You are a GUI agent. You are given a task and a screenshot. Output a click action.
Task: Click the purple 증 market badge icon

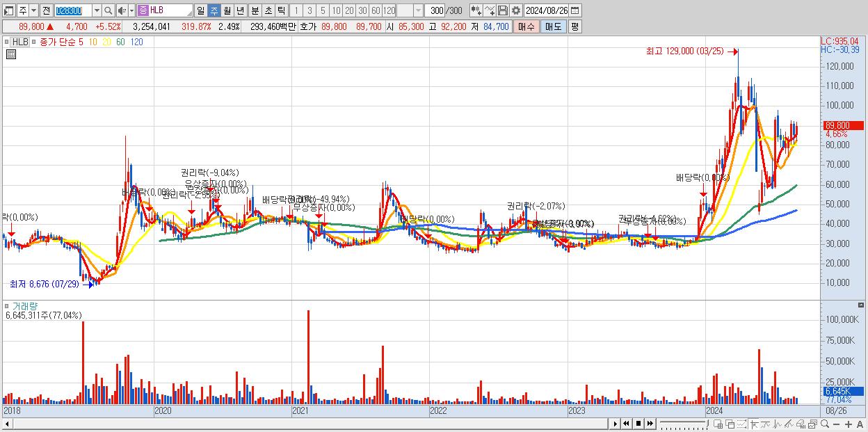(x=143, y=10)
